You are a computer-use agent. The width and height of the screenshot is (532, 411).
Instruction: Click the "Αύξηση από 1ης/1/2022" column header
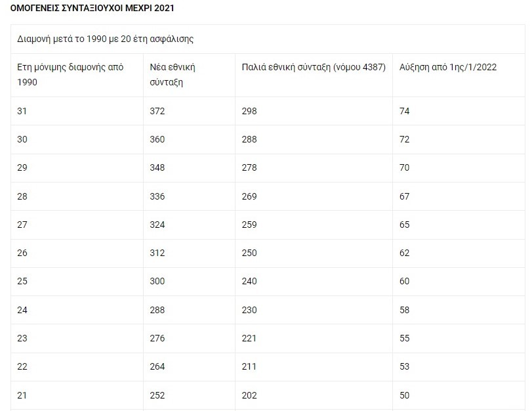coord(447,67)
